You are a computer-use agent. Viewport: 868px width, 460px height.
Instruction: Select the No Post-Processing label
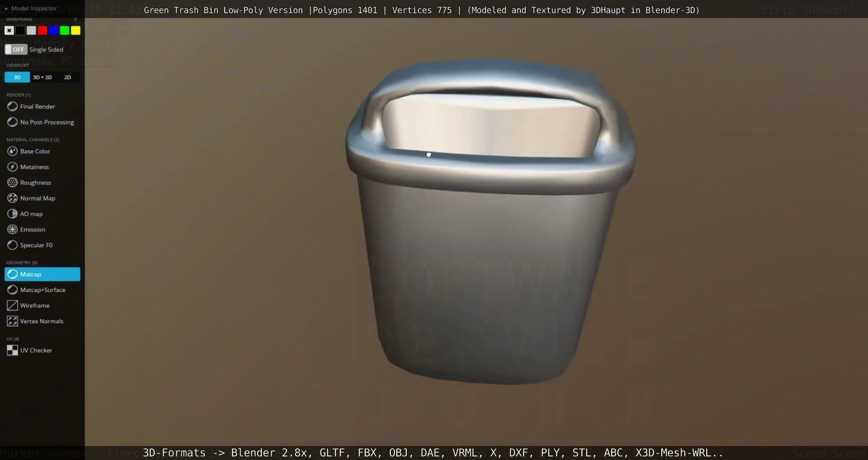pos(47,122)
